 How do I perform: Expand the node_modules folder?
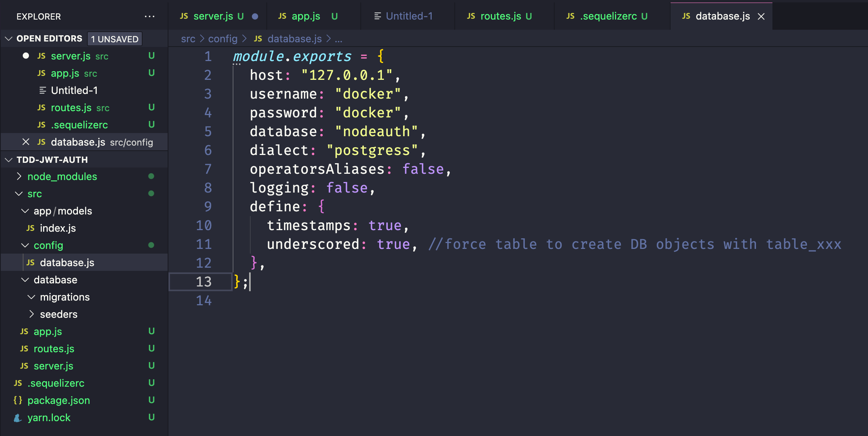[x=18, y=176]
